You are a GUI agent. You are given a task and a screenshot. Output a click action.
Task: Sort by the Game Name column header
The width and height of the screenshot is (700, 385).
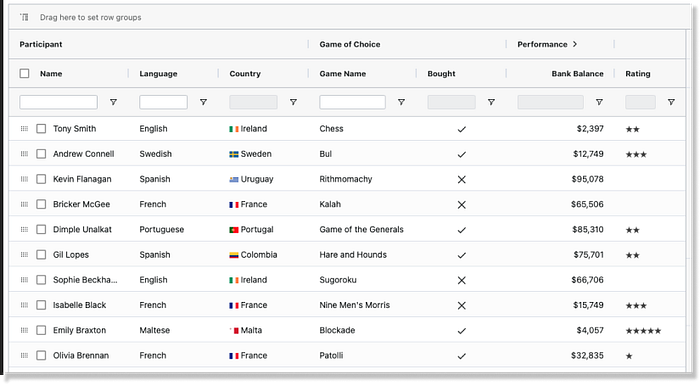click(x=342, y=74)
